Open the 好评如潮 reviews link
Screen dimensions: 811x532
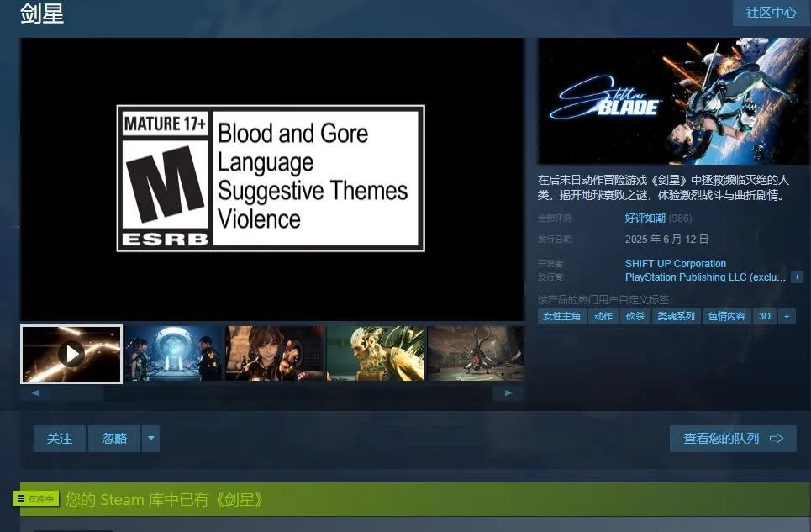(645, 218)
